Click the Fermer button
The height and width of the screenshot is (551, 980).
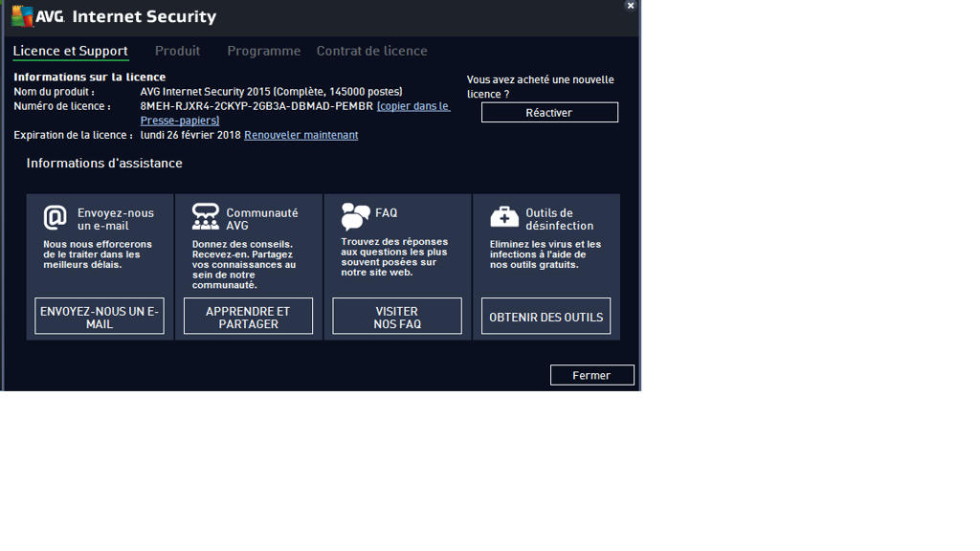tap(591, 375)
